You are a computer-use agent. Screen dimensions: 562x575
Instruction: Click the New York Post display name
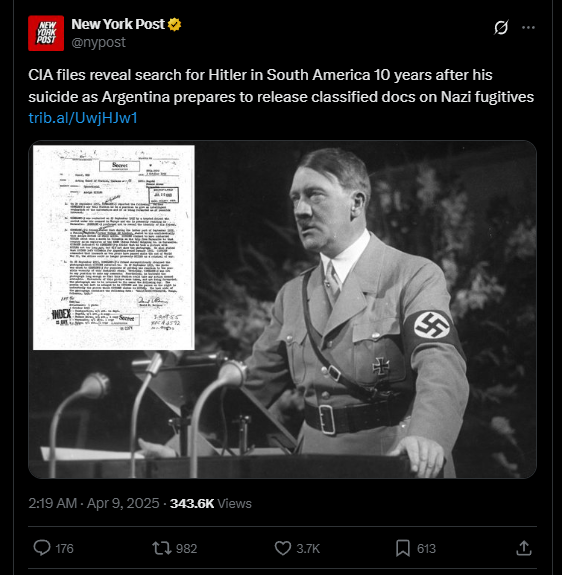118,24
